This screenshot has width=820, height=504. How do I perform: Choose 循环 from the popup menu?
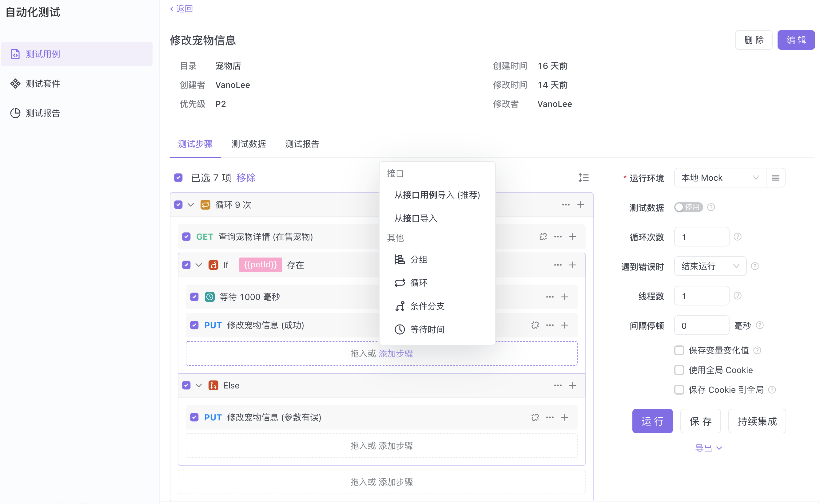tap(437, 283)
